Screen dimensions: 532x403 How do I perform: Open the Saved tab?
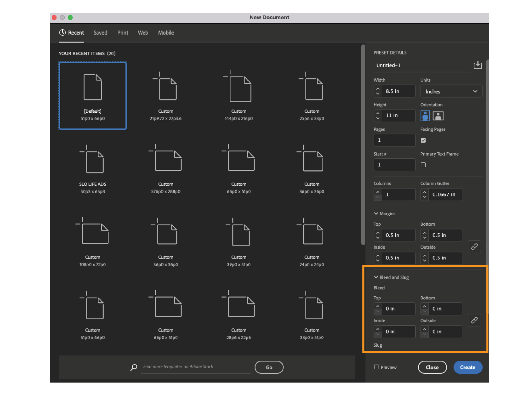click(x=100, y=32)
